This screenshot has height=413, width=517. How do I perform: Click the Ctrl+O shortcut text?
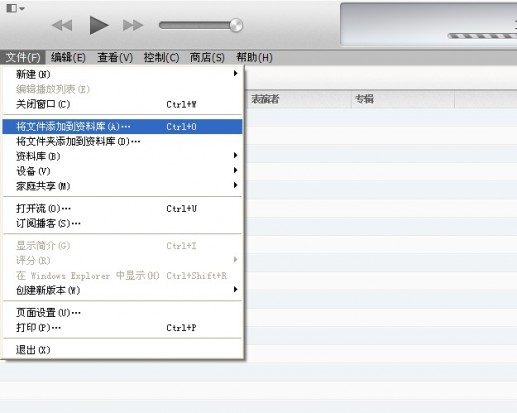pyautogui.click(x=181, y=127)
